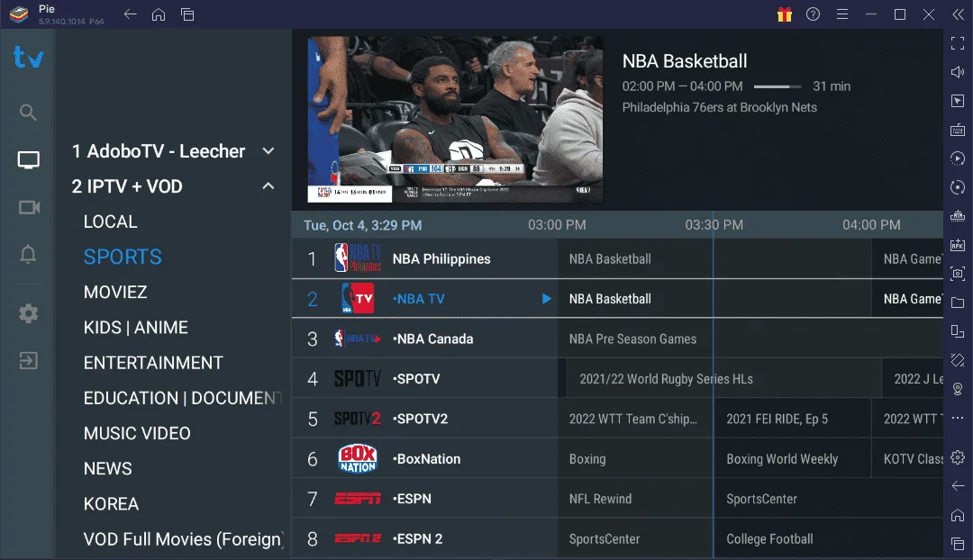
Task: Open VOD Full Movies (Foreign) category
Action: [184, 539]
